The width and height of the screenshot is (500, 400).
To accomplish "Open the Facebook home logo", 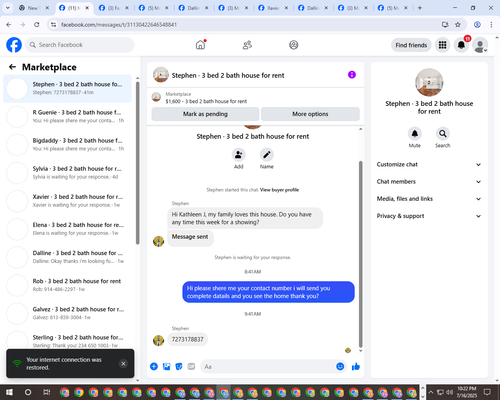I will 14,45.
